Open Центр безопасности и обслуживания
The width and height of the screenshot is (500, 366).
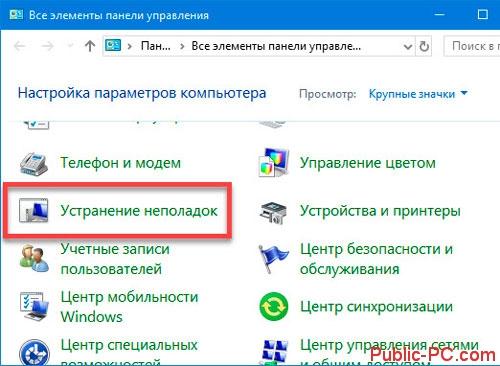[376, 259]
